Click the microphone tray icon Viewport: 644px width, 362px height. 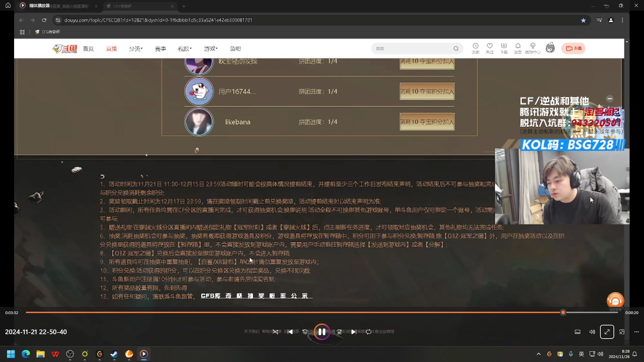pos(571,354)
